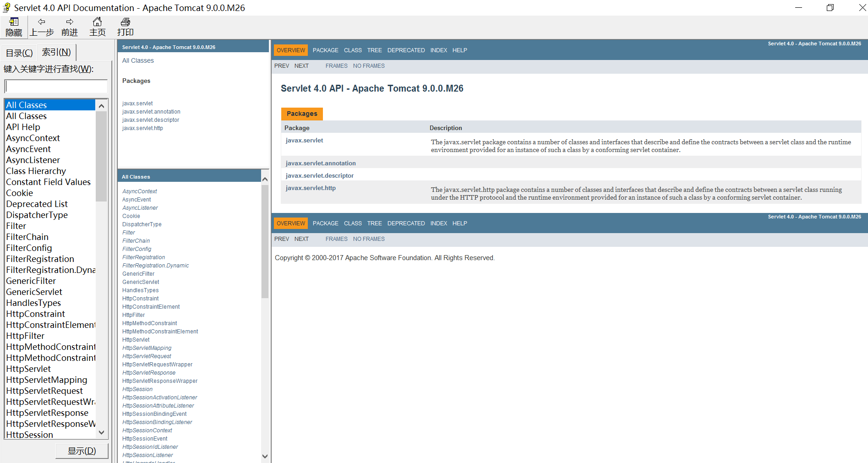Click PACKAGE in top navigation bar
The width and height of the screenshot is (868, 463).
326,50
